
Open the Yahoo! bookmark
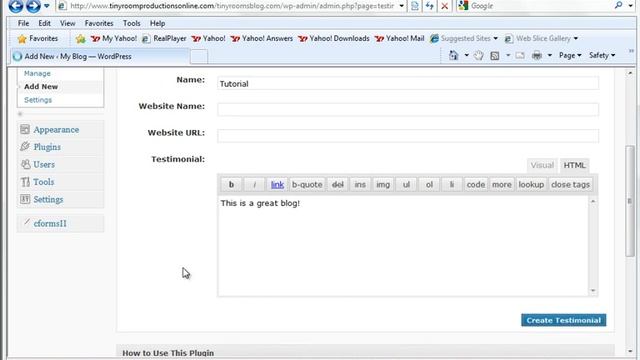click(x=209, y=38)
